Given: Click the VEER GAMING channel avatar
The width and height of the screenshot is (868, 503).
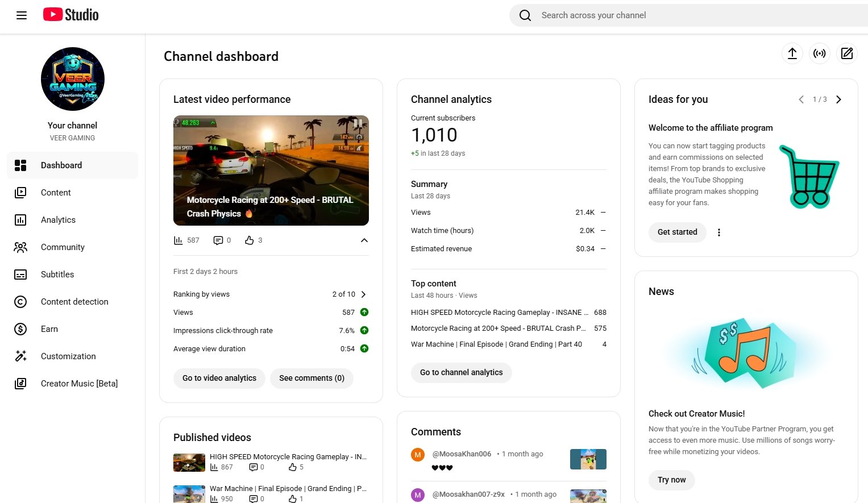Looking at the screenshot, I should (73, 79).
